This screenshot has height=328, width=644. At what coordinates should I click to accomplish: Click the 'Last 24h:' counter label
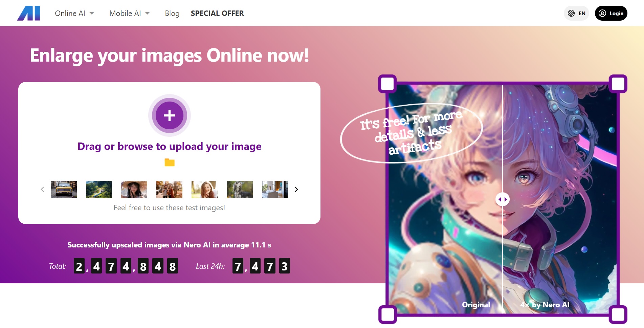point(210,266)
